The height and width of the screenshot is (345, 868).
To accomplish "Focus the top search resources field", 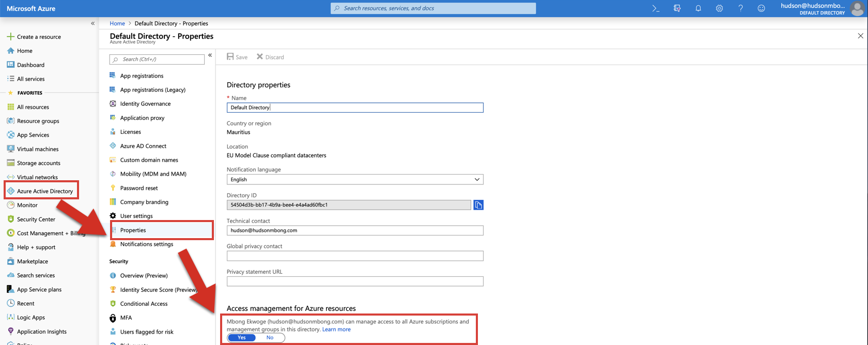I will click(433, 8).
